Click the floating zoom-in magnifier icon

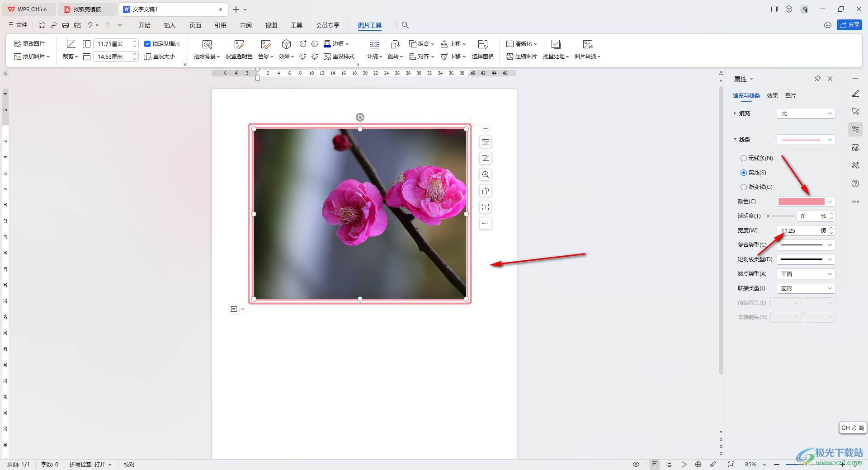[x=486, y=175]
